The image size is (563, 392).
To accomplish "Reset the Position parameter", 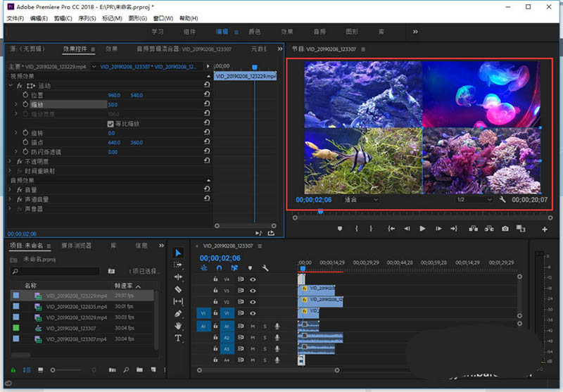I will [207, 94].
